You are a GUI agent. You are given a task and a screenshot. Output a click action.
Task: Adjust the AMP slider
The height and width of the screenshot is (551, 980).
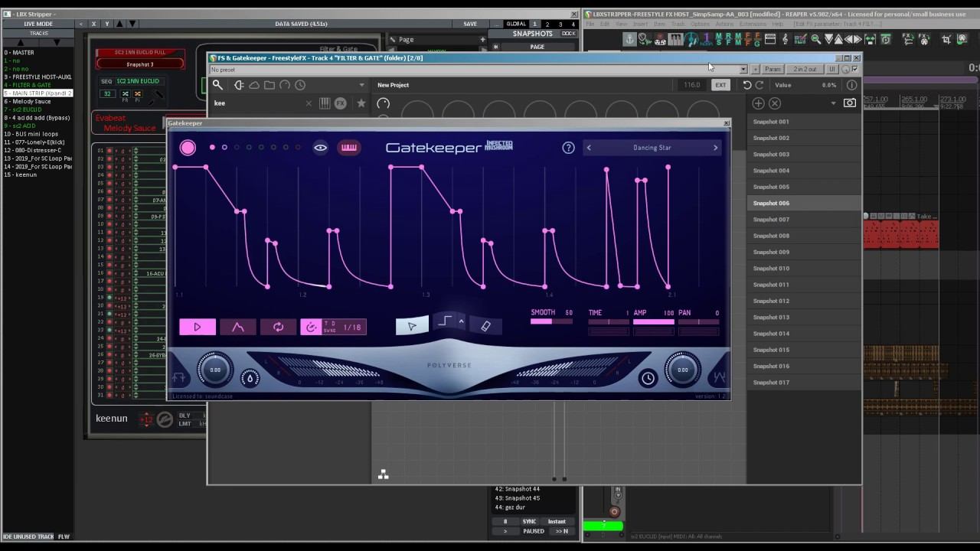pyautogui.click(x=654, y=322)
